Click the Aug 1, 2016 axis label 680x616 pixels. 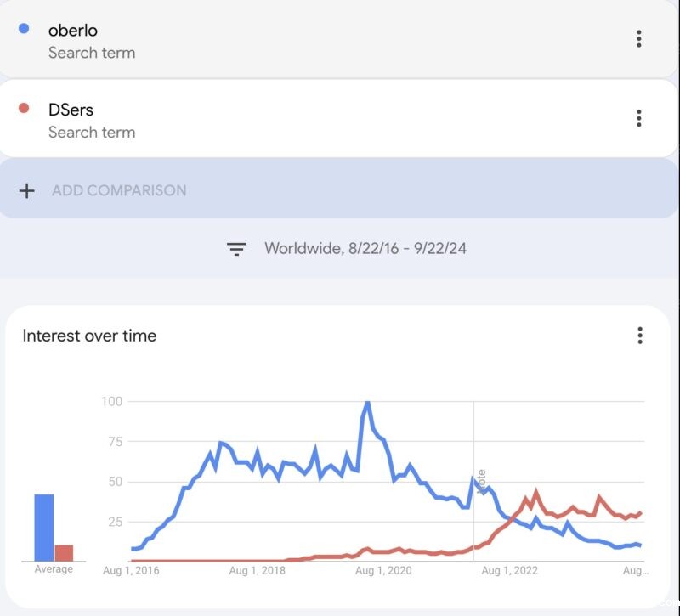pyautogui.click(x=131, y=571)
